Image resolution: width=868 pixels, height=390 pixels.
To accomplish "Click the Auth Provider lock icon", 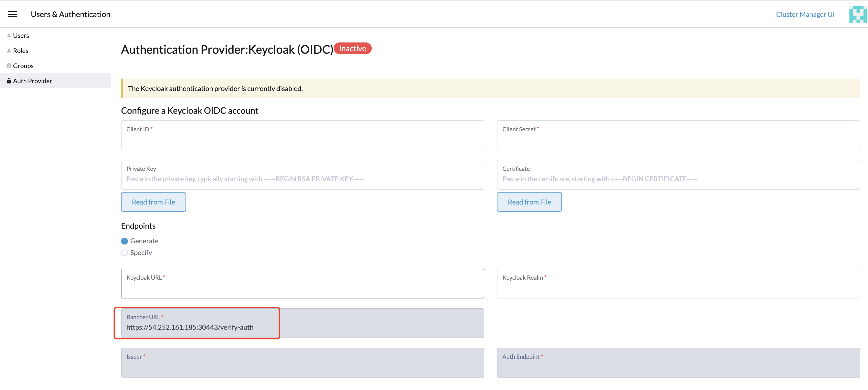I will click(9, 81).
